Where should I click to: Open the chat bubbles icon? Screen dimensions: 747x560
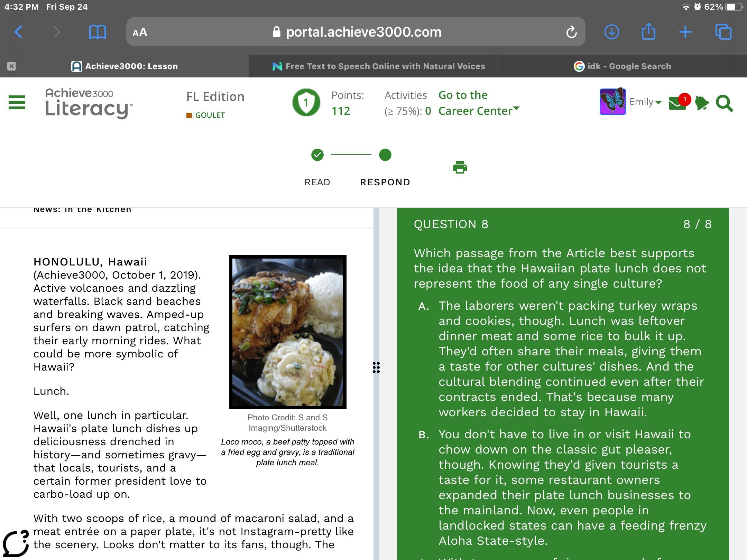point(701,103)
